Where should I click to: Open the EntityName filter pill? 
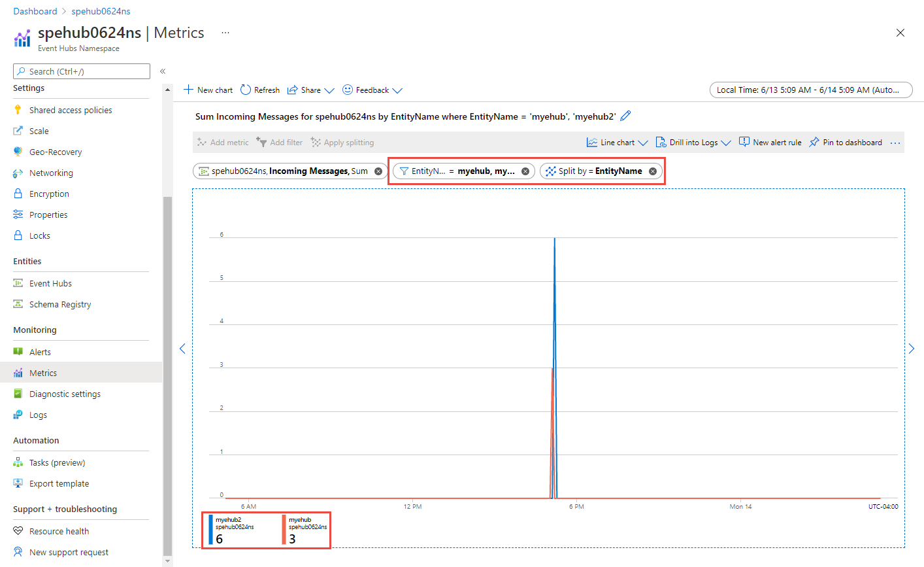click(463, 171)
